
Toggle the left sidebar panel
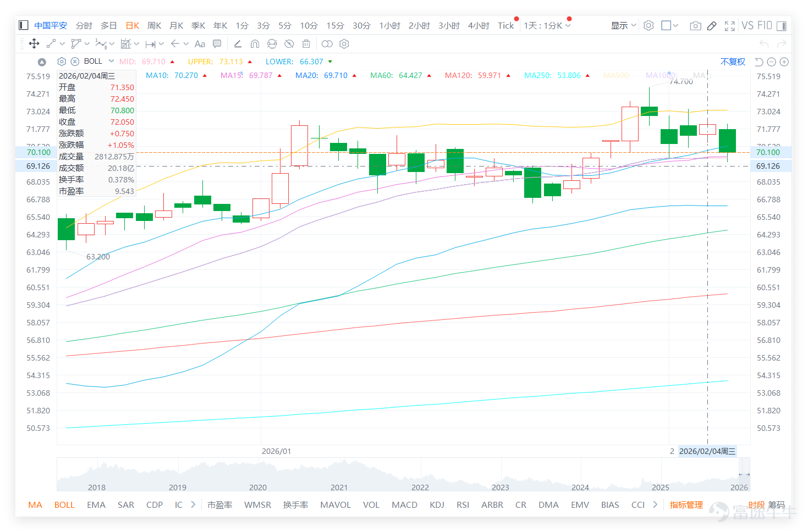point(23,25)
